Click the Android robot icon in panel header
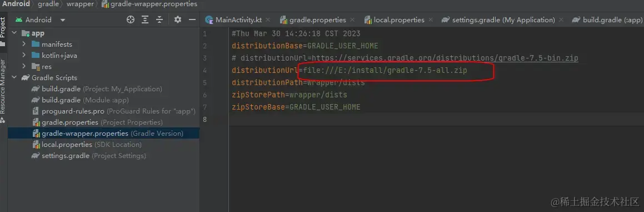The height and width of the screenshot is (212, 644). pos(18,19)
